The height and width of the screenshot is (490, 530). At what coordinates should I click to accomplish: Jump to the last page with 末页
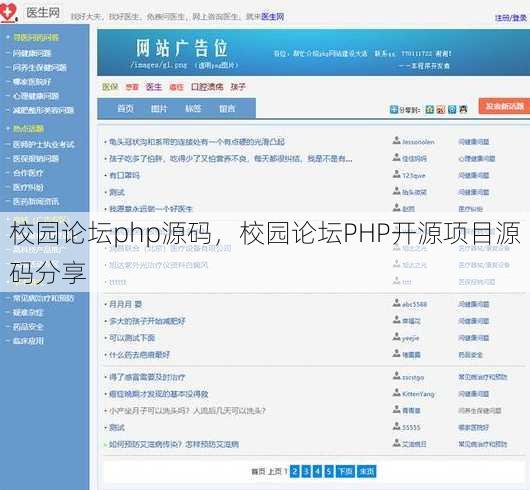point(367,471)
